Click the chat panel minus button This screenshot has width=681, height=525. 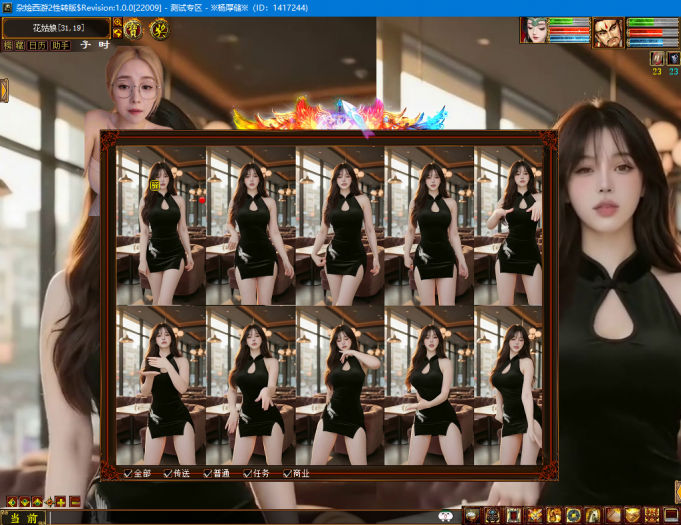point(75,501)
